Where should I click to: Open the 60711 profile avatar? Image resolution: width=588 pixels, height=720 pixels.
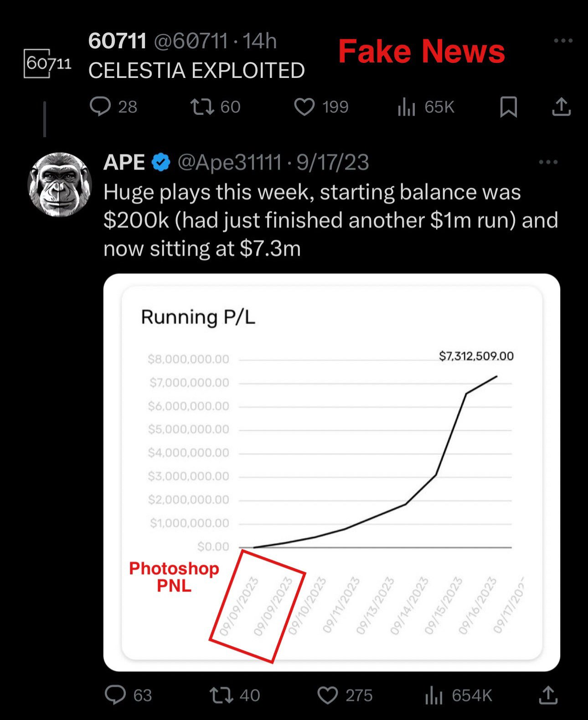48,63
